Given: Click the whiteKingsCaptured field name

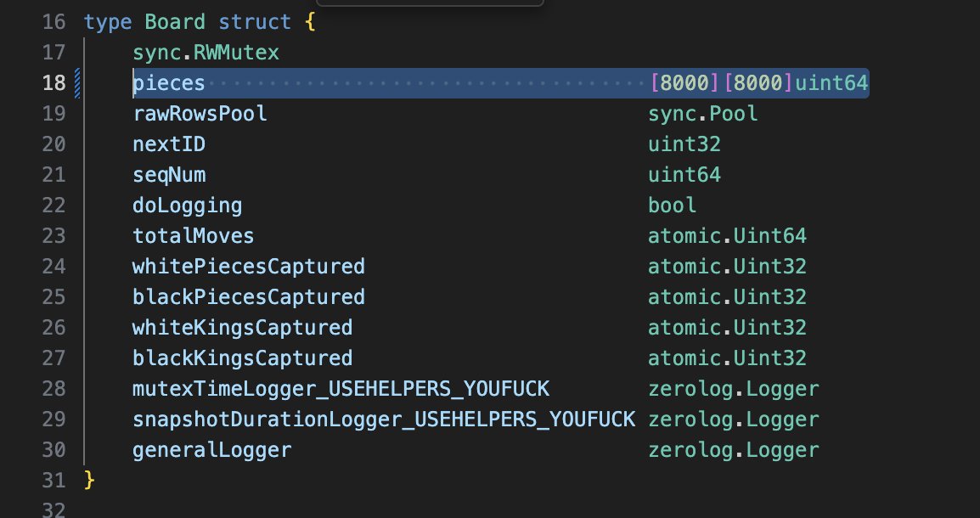Looking at the screenshot, I should [x=243, y=328].
